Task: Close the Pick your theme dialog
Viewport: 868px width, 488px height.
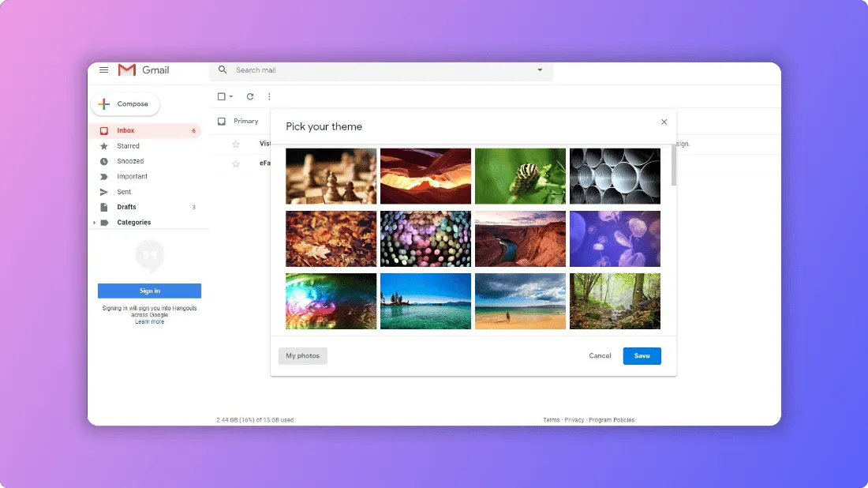Action: pos(664,122)
